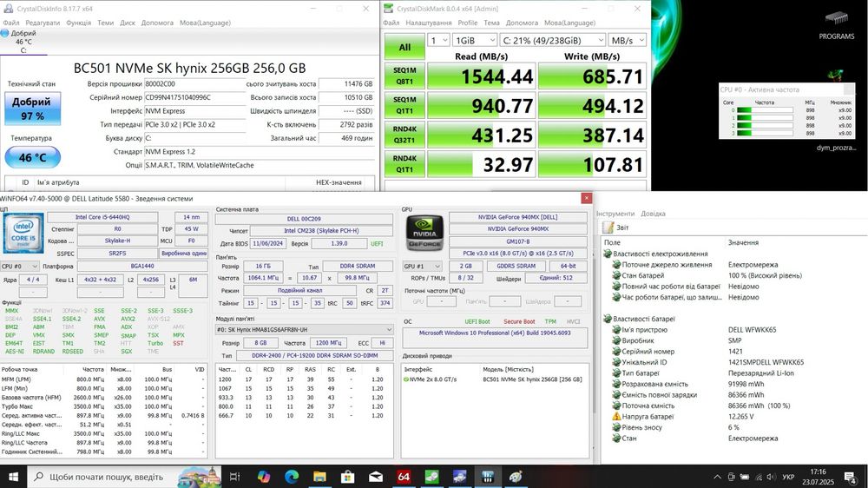Image resolution: width=868 pixels, height=488 pixels.
Task: Click Windows search box on taskbar
Action: [124, 477]
